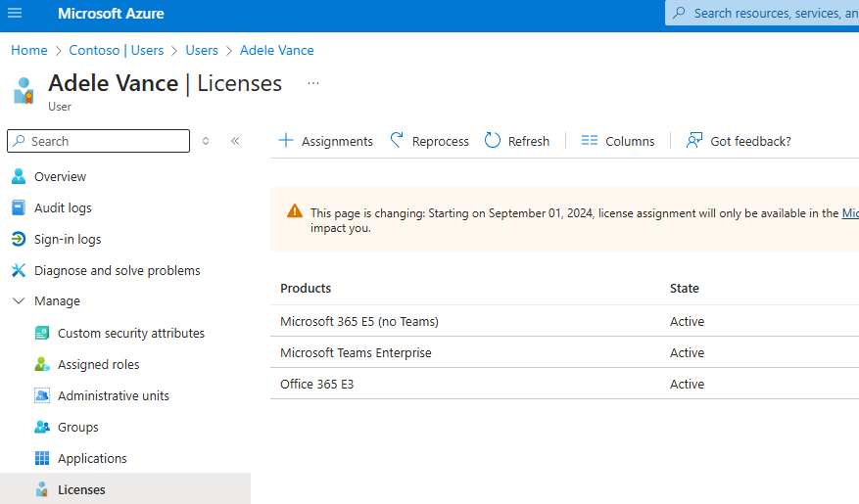Viewport: 859px width, 504px height.
Task: Collapse the Manage section chevron
Action: (19, 301)
